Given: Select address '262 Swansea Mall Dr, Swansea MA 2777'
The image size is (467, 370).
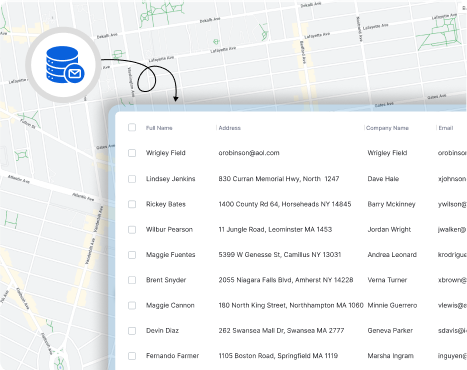Looking at the screenshot, I should 281,331.
